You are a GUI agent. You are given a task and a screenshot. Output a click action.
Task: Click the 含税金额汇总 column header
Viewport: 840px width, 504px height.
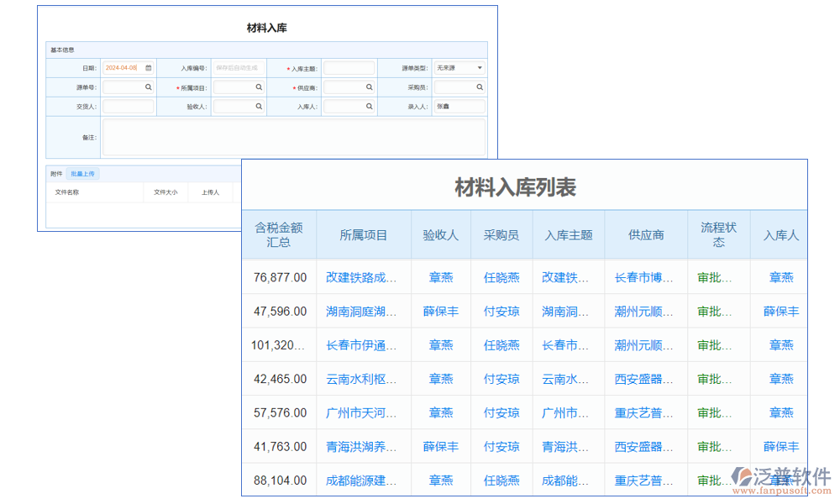[x=277, y=234]
